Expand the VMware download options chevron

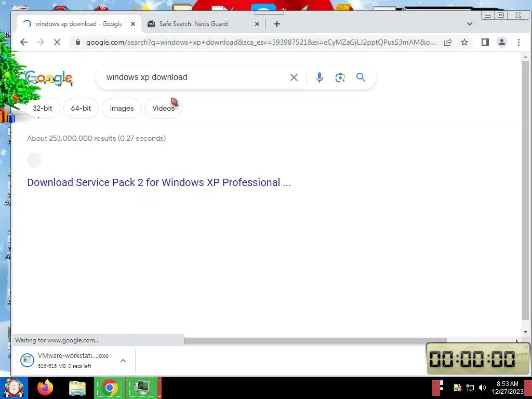(x=123, y=361)
